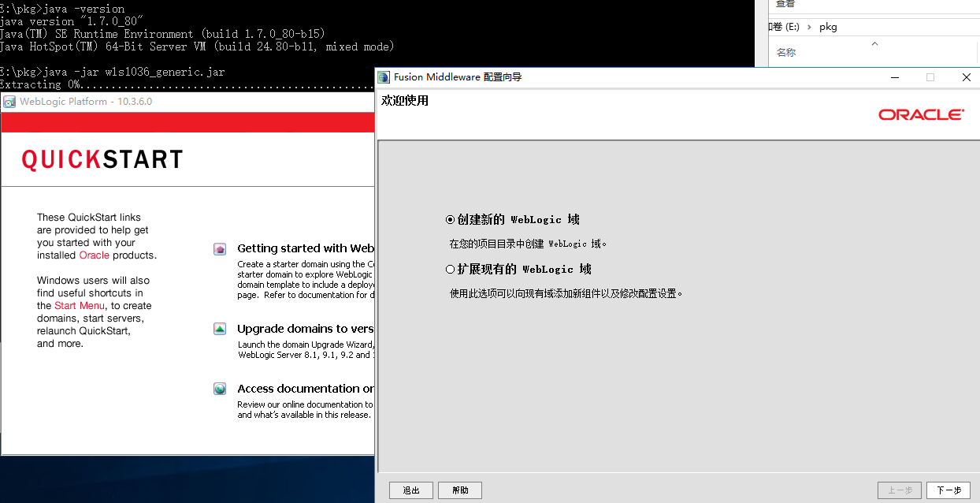Click the java -jar wls1036_generic.jar command line
980x503 pixels.
113,72
